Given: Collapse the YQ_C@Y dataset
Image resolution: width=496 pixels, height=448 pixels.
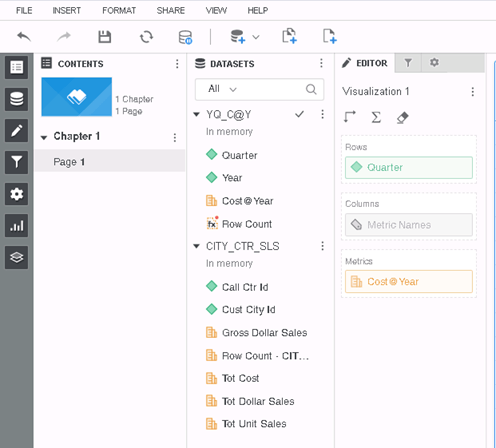Looking at the screenshot, I should coord(197,115).
